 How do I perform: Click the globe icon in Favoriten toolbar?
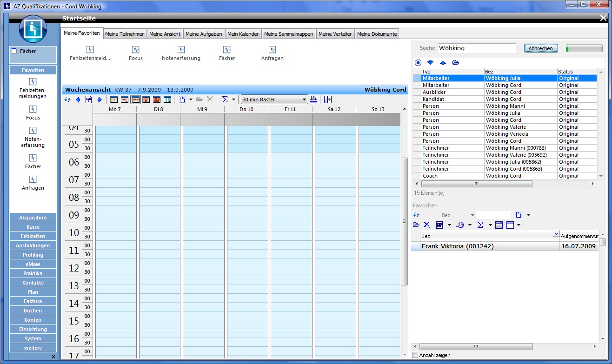(x=460, y=225)
